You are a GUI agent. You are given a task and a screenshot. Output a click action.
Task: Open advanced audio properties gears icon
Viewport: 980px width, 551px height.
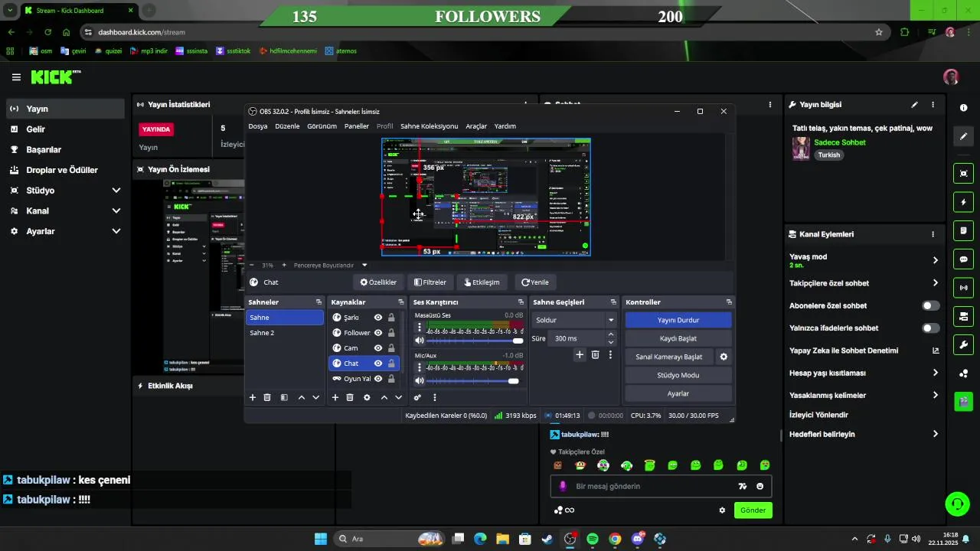tap(417, 397)
